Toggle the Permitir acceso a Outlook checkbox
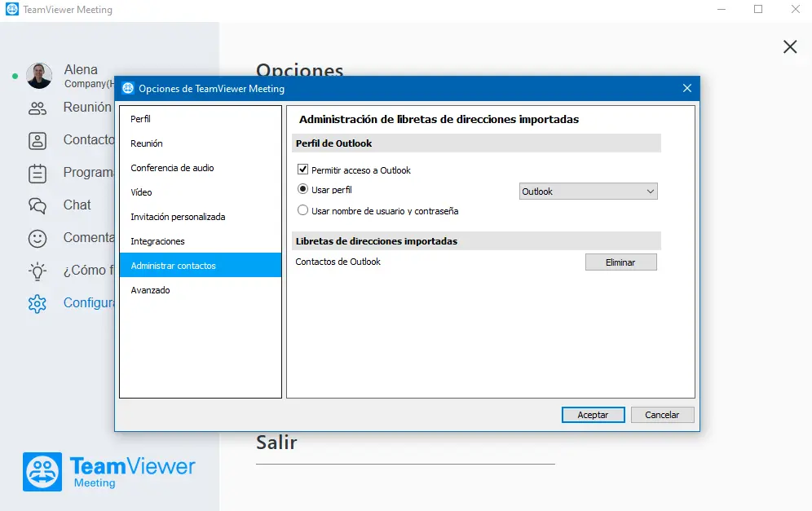This screenshot has height=511, width=812. pyautogui.click(x=303, y=170)
